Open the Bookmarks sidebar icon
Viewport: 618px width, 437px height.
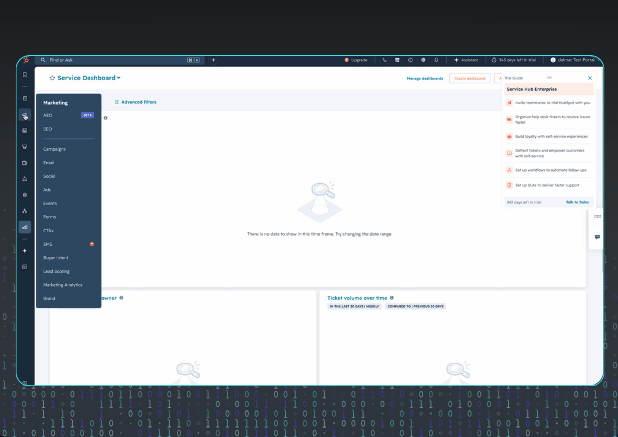coord(25,74)
